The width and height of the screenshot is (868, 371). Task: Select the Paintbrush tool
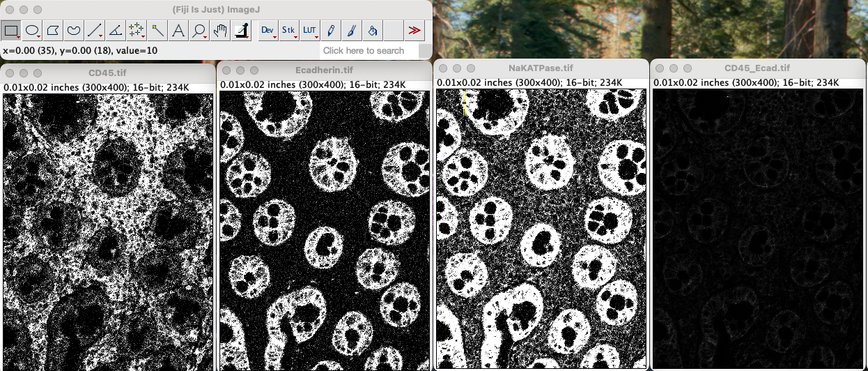pyautogui.click(x=352, y=31)
